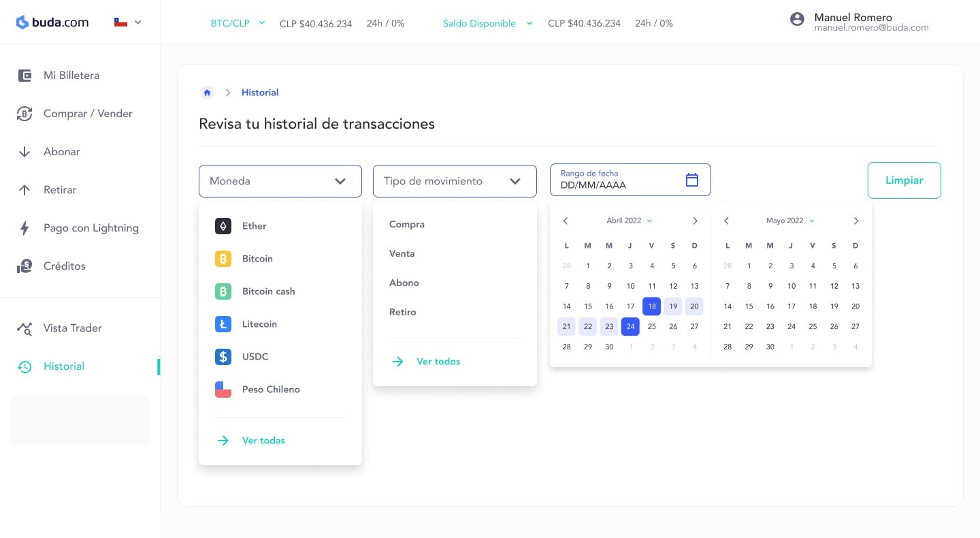The width and height of the screenshot is (980, 538).
Task: Go to Vista Trader in sidebar
Action: [72, 328]
